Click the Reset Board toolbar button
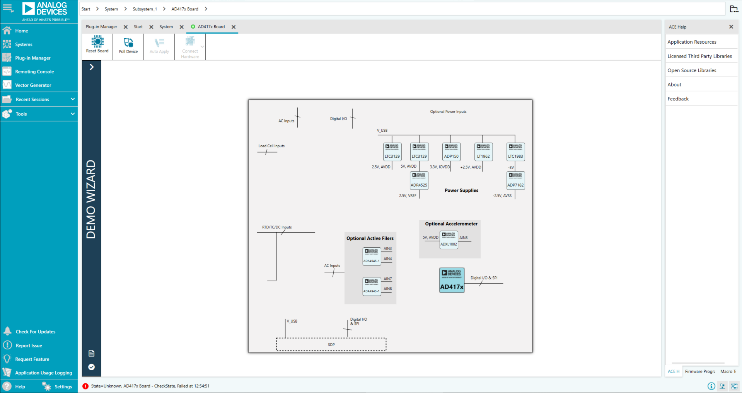742x393 pixels. pyautogui.click(x=97, y=46)
